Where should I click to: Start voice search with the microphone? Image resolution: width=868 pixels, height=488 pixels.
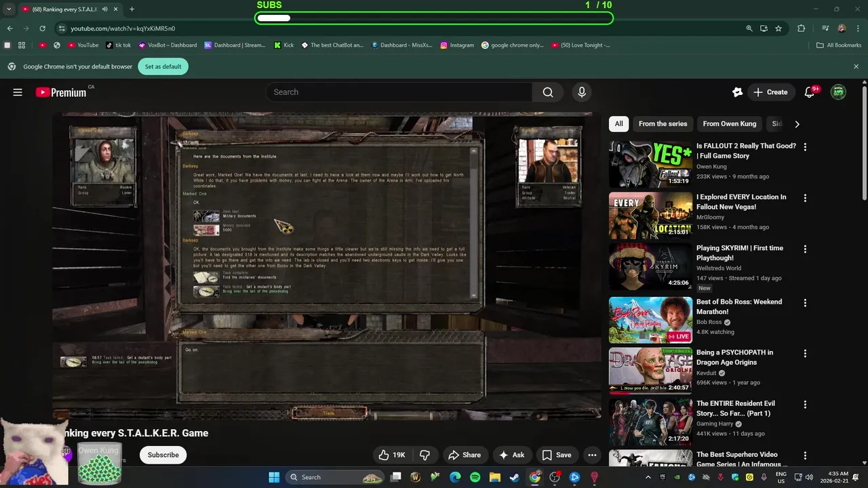point(581,92)
